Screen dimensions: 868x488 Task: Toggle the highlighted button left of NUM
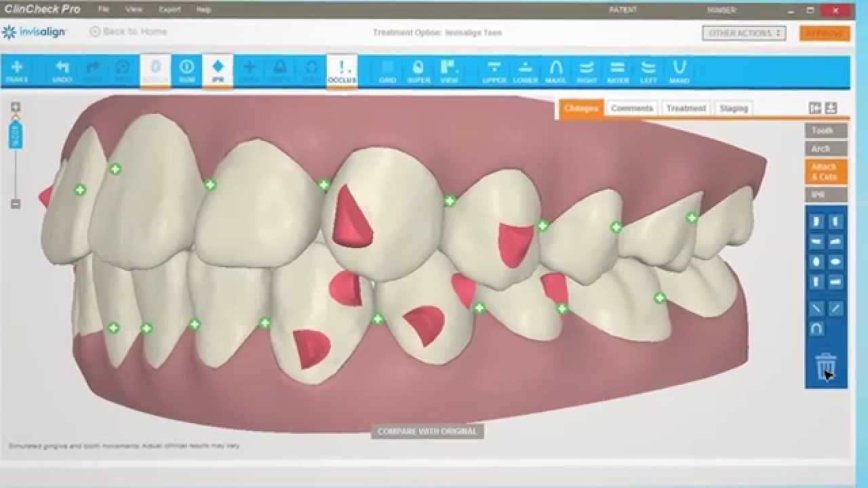(155, 71)
